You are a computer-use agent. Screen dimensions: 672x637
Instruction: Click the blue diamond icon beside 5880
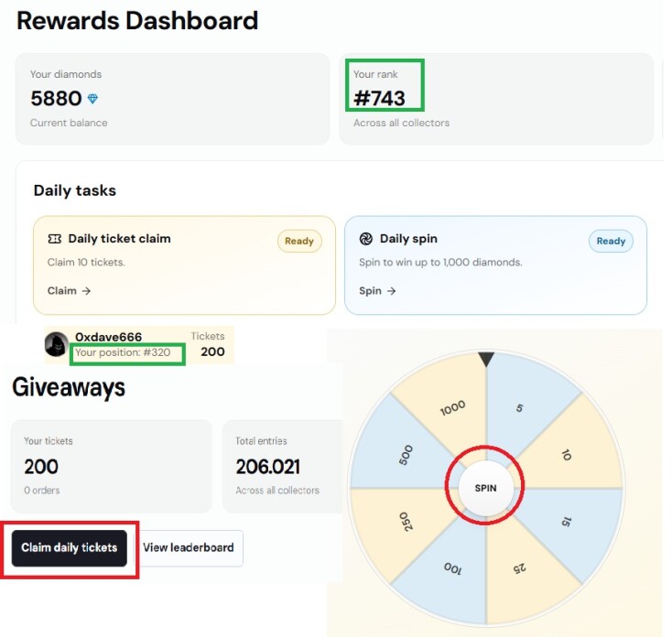[92, 99]
